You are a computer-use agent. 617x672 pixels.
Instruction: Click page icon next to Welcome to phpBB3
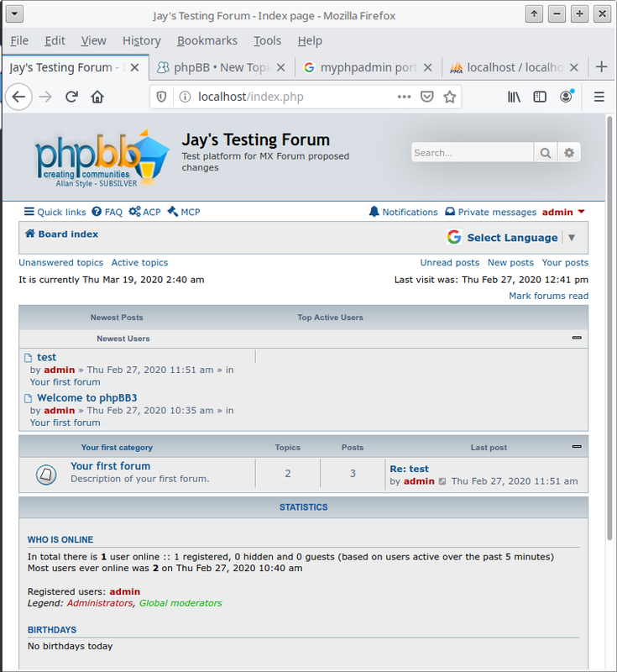click(x=29, y=398)
